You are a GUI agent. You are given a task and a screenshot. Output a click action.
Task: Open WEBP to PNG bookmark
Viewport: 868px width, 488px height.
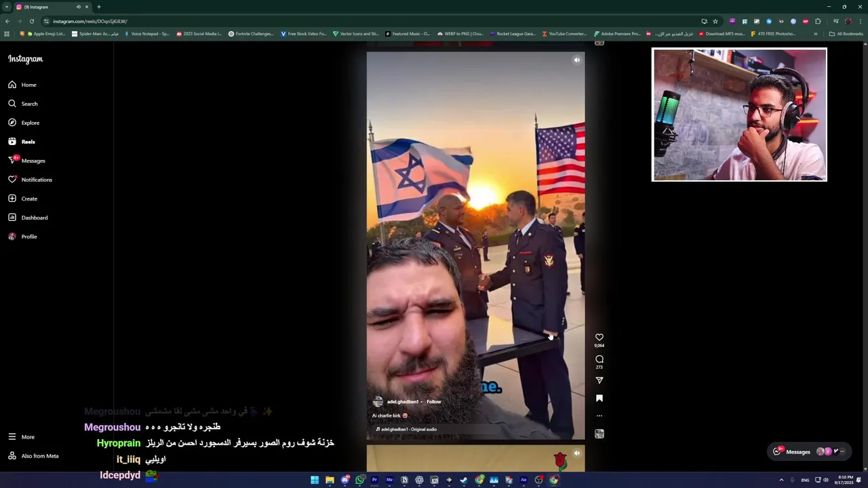[x=460, y=33]
